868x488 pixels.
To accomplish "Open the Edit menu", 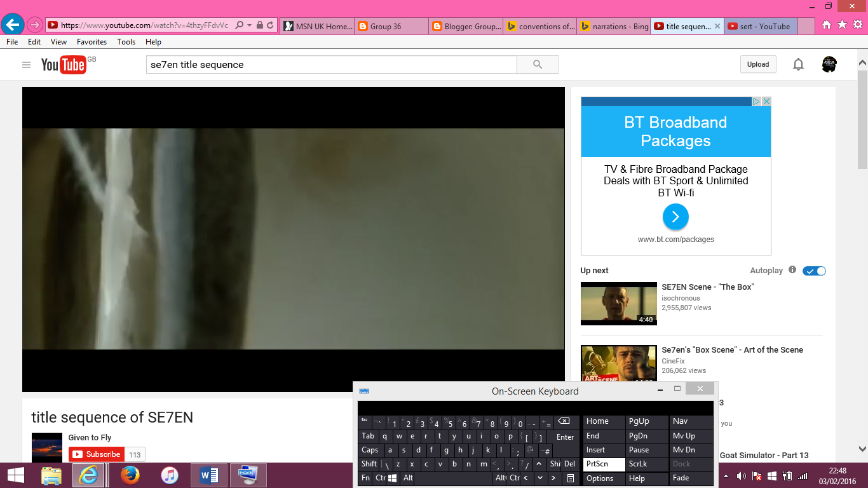I will click(x=34, y=41).
